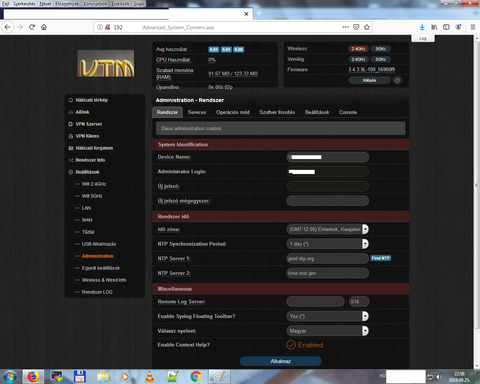Open Rendszer LOG in sidebar
This screenshot has height=384, width=480.
click(97, 292)
